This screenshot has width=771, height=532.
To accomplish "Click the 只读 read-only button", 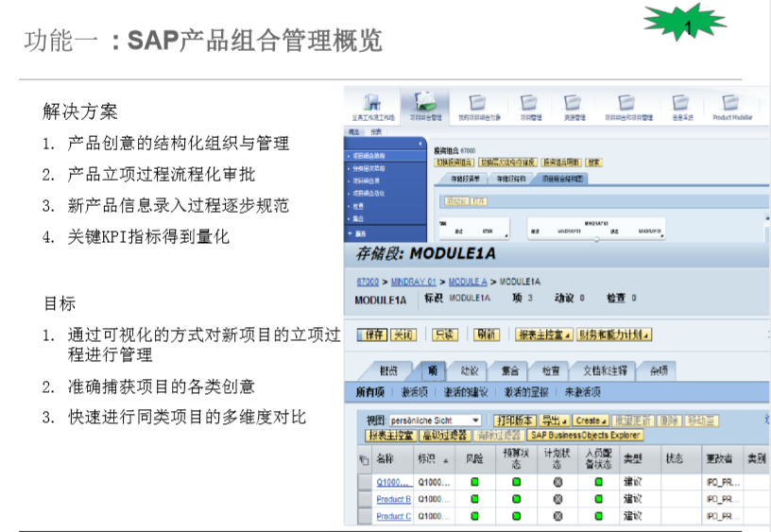I will point(445,335).
